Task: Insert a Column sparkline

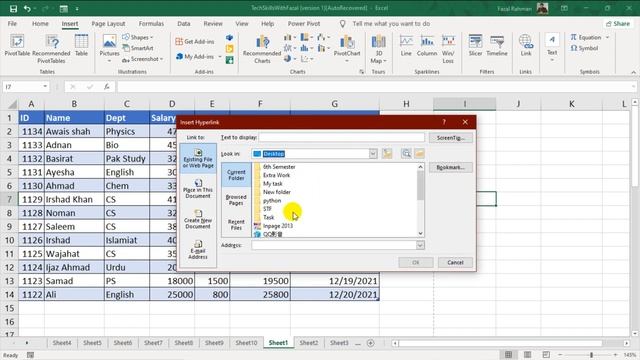Action: coord(427,46)
